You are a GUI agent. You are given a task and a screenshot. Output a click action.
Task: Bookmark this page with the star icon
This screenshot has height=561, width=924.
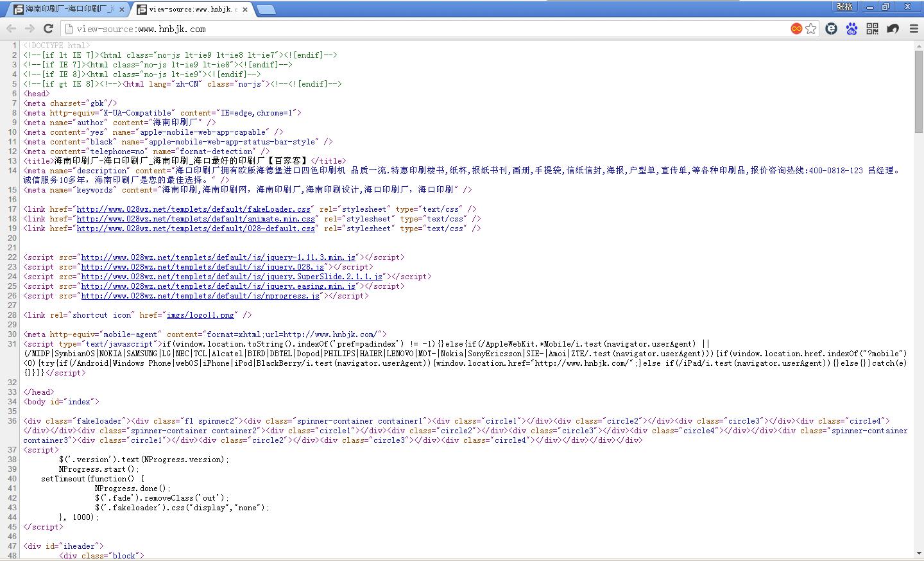[811, 28]
